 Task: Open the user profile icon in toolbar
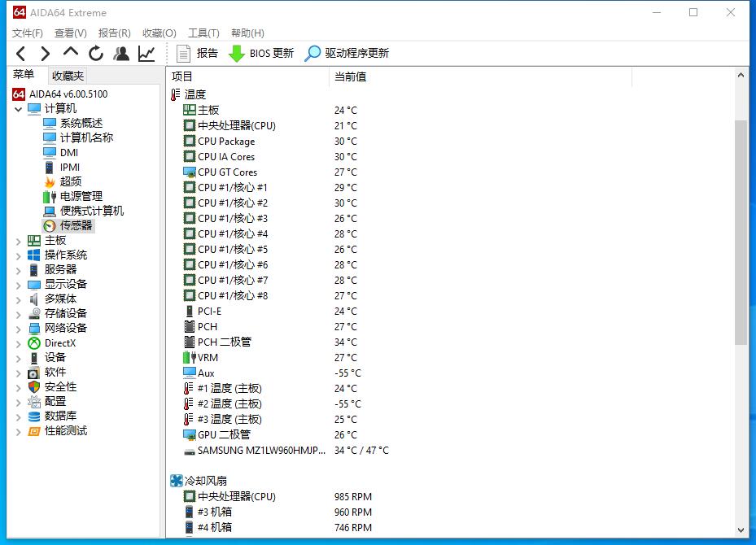point(121,54)
